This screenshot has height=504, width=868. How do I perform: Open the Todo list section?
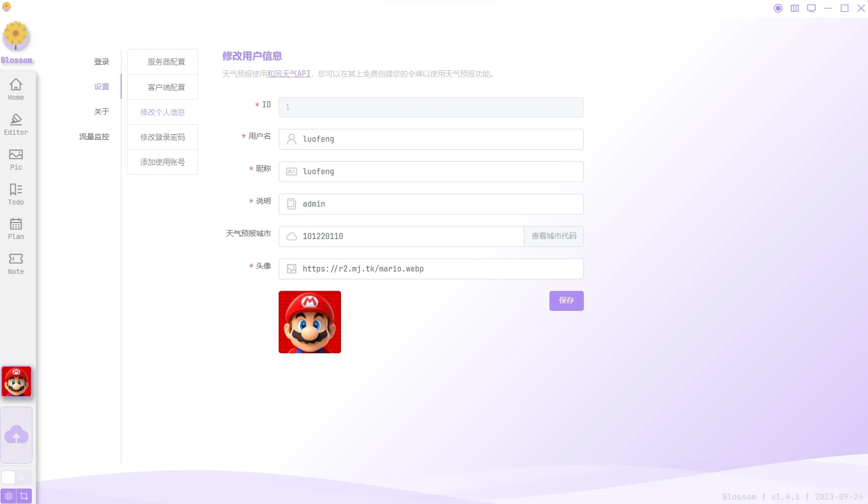(16, 195)
